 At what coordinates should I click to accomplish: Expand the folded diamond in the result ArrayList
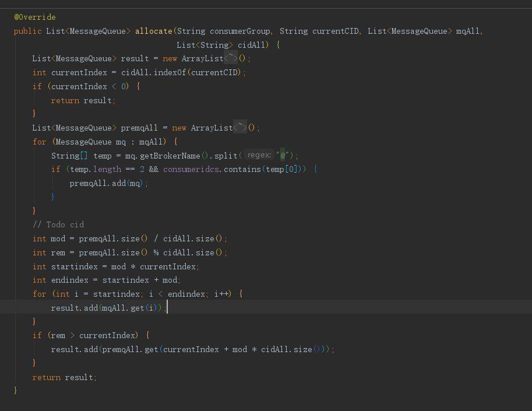click(231, 58)
